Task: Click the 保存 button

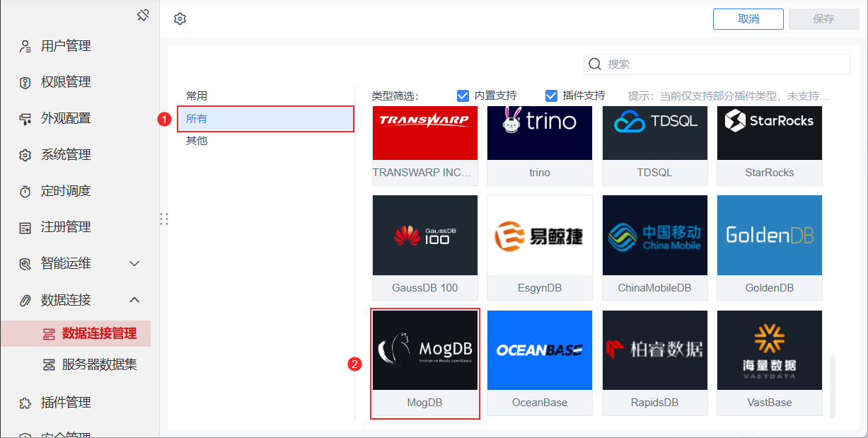Action: (x=824, y=19)
